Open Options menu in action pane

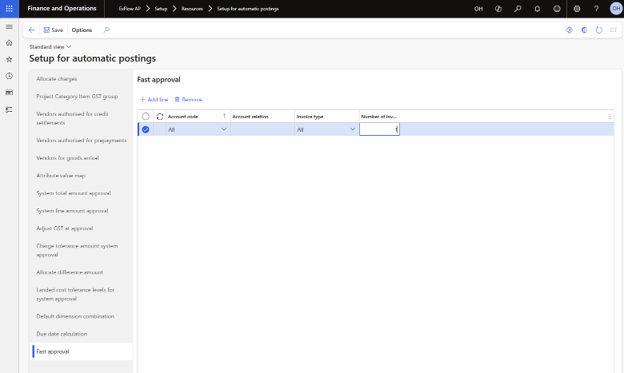[x=82, y=30]
